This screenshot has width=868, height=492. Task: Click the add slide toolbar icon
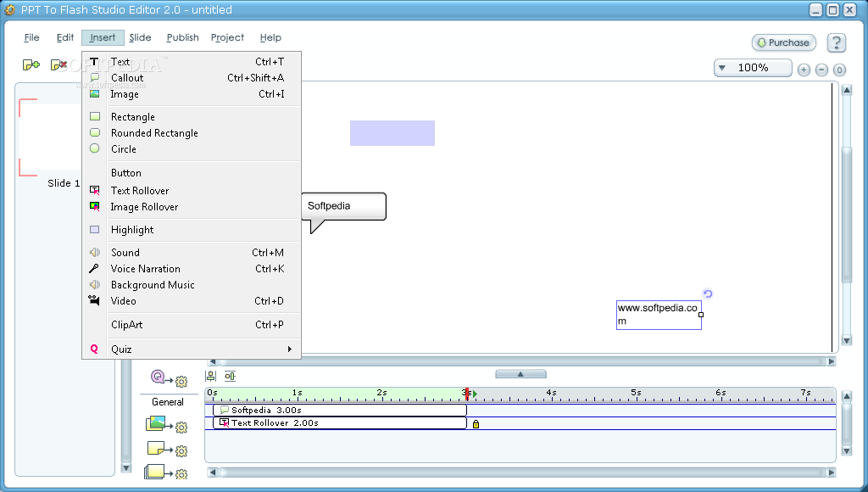(x=31, y=64)
